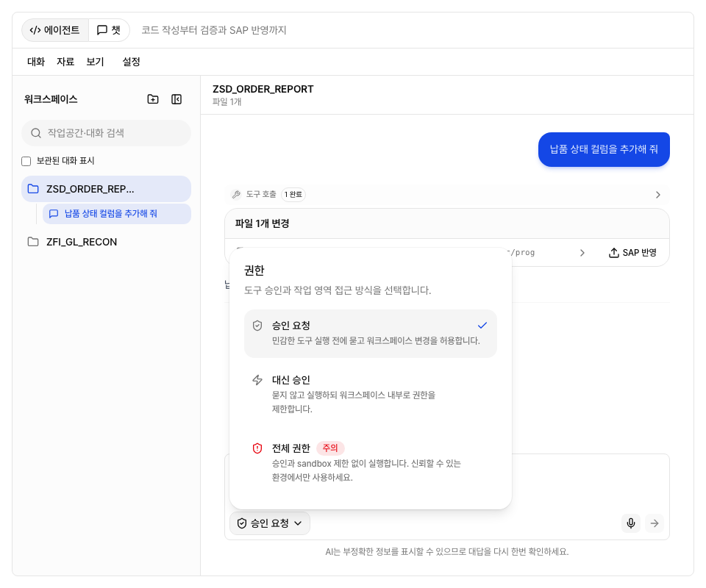Click the 파일 1개 subtitle text
This screenshot has width=706, height=588.
(227, 102)
